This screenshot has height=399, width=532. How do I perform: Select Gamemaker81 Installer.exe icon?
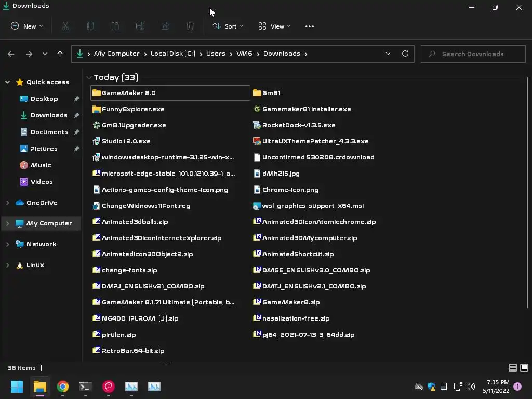[x=257, y=109]
